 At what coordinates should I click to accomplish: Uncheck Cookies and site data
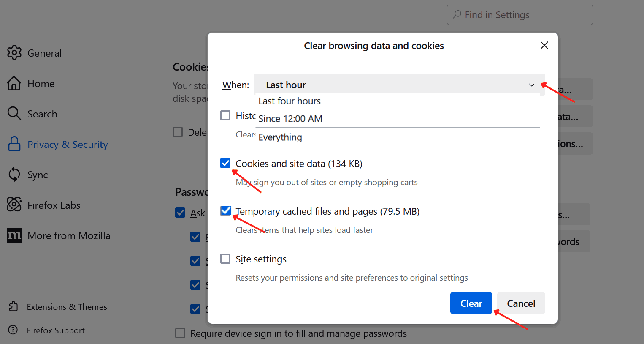226,163
